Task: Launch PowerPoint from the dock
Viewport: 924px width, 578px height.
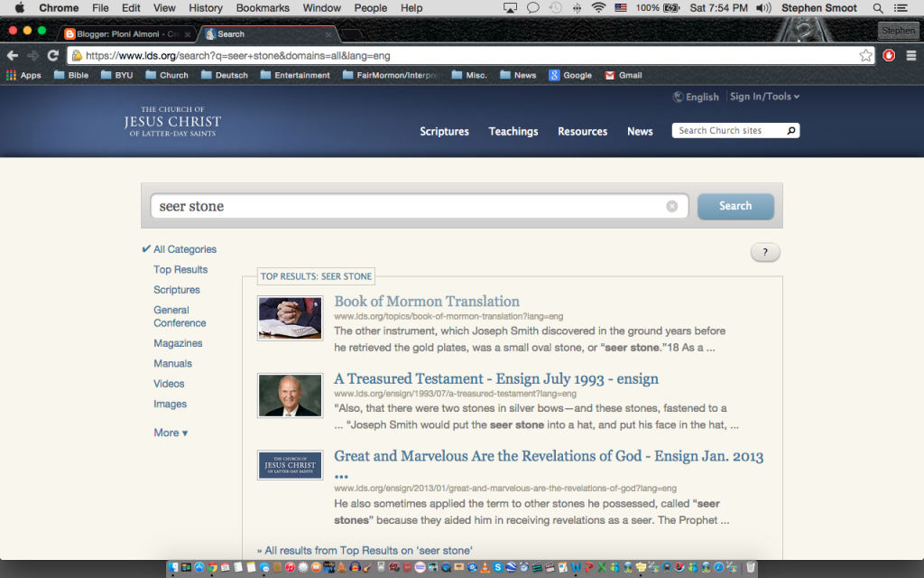Action: tap(589, 567)
